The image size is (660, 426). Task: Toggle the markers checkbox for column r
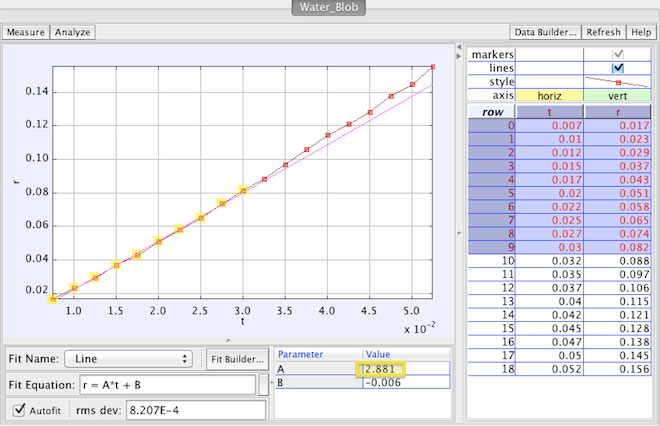coord(617,53)
